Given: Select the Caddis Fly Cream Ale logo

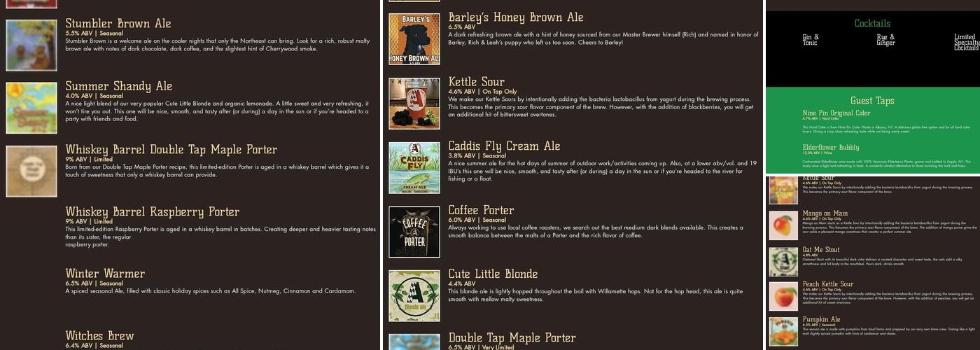Looking at the screenshot, I should (414, 168).
